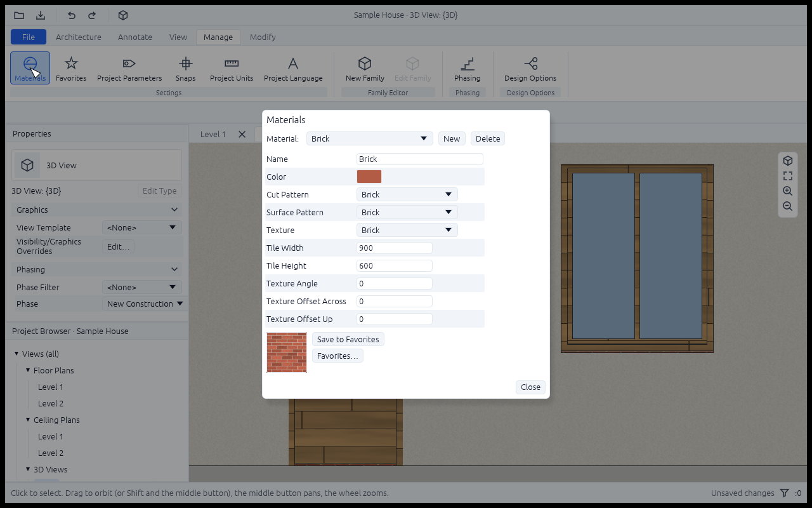This screenshot has width=812, height=508.
Task: Close the Materials dialog
Action: click(530, 387)
